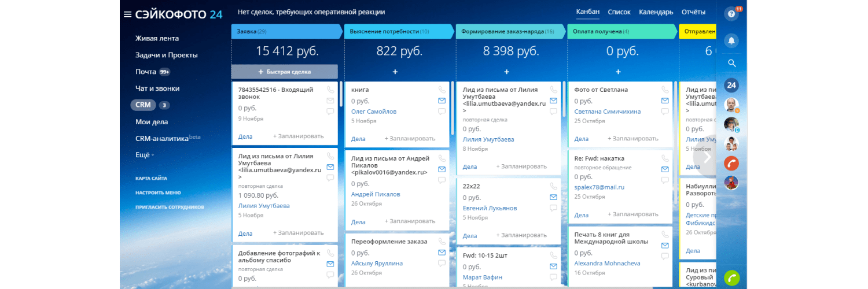Click the Быстрая сделка button

[x=285, y=72]
